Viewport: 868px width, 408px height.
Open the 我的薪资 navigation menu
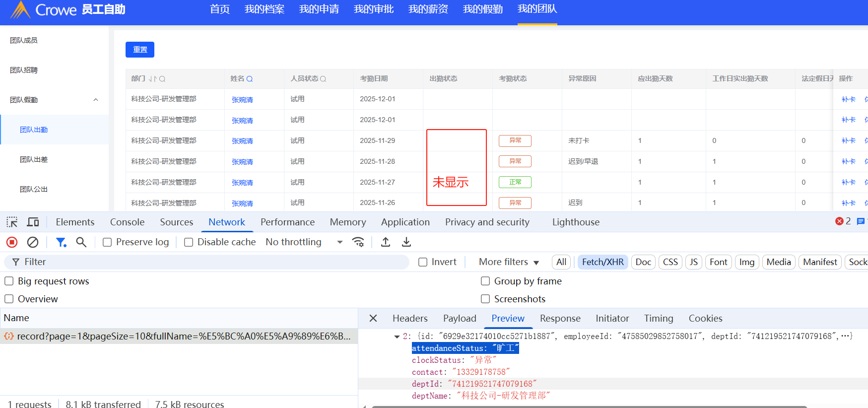(428, 9)
